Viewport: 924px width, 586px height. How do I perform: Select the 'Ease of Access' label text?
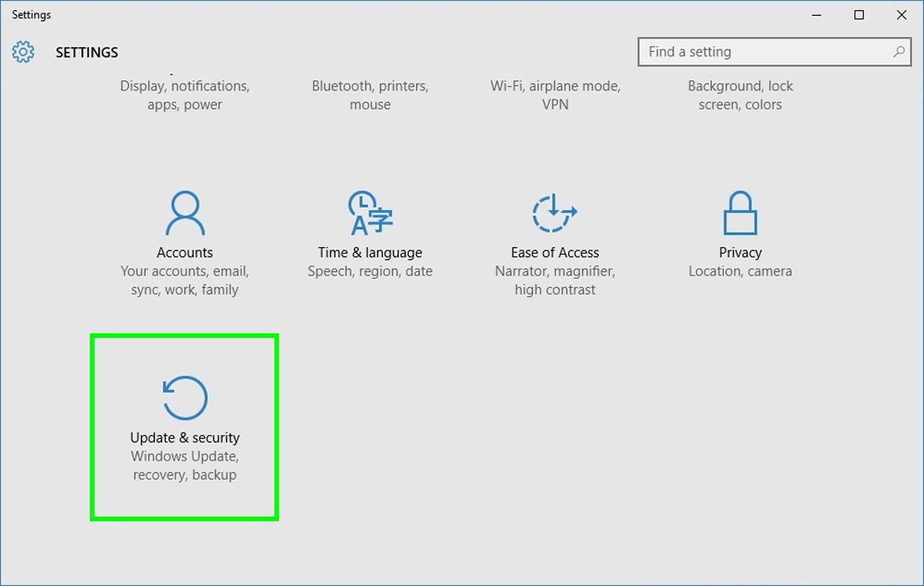point(555,253)
